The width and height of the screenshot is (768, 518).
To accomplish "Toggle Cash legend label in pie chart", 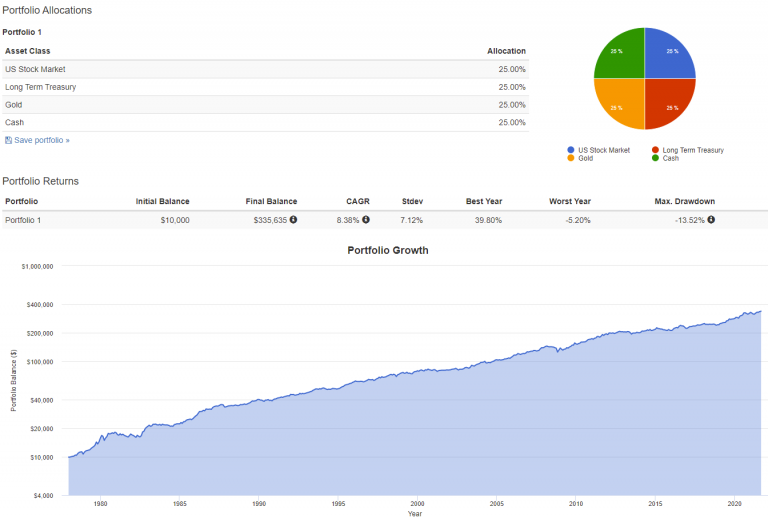I will point(673,158).
